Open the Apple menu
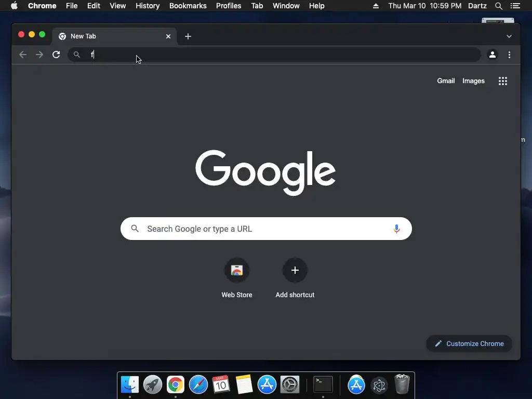The width and height of the screenshot is (532, 399). tap(14, 6)
